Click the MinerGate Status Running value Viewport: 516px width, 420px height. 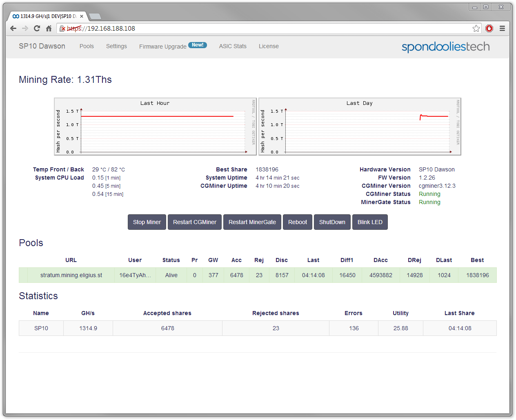coord(429,202)
